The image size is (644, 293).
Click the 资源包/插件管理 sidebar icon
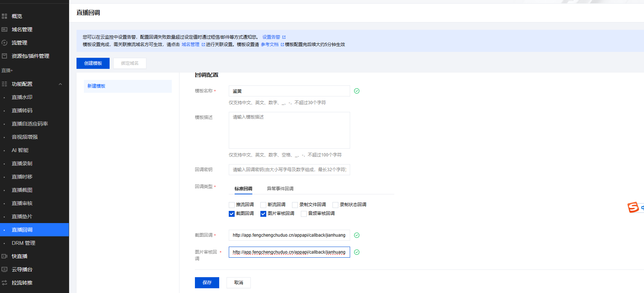(4, 56)
